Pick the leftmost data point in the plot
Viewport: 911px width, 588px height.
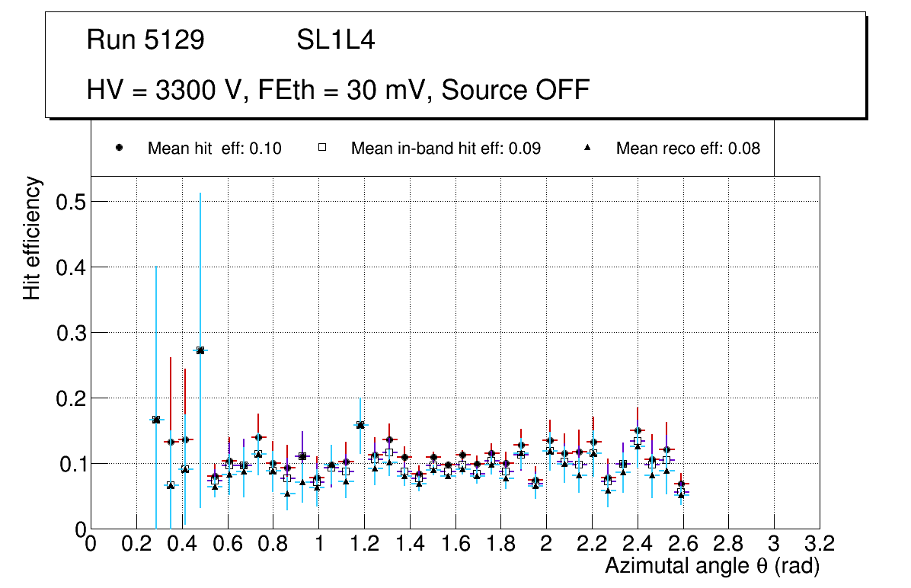click(156, 420)
